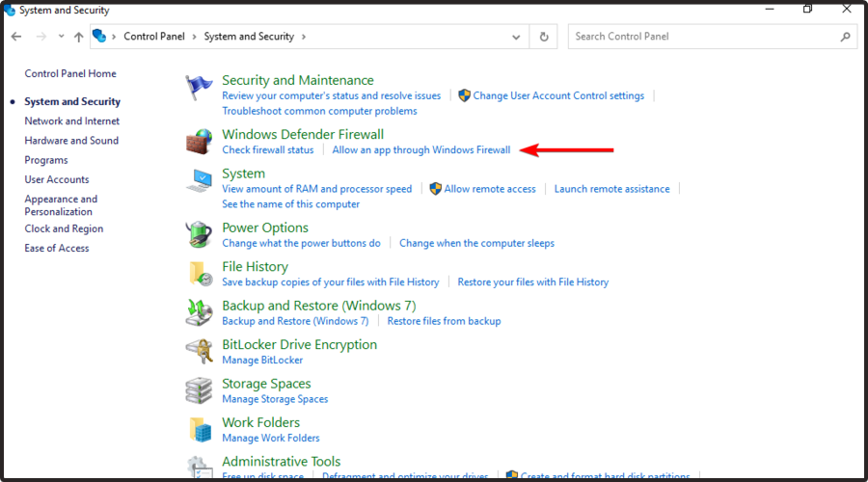Open Allow an app through Windows Firewall
Screen dimensions: 868x482
pyautogui.click(x=421, y=150)
